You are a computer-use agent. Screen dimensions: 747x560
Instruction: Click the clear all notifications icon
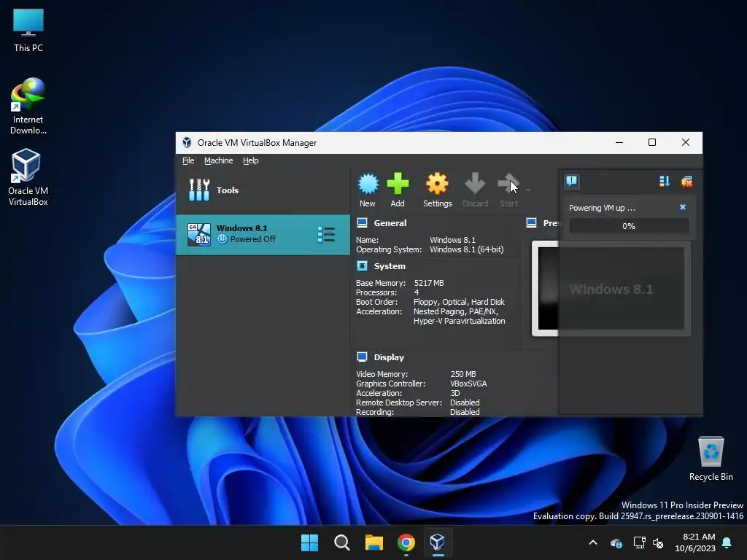tap(686, 181)
